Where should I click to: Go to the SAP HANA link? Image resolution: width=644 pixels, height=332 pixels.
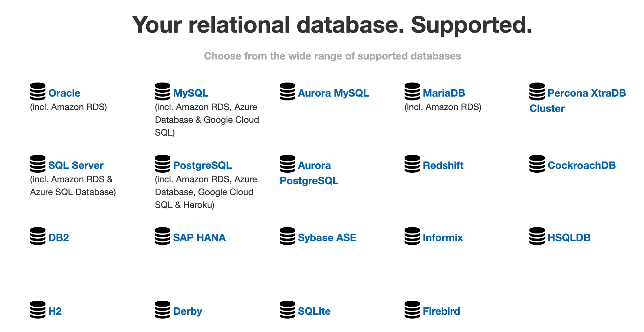coord(199,238)
